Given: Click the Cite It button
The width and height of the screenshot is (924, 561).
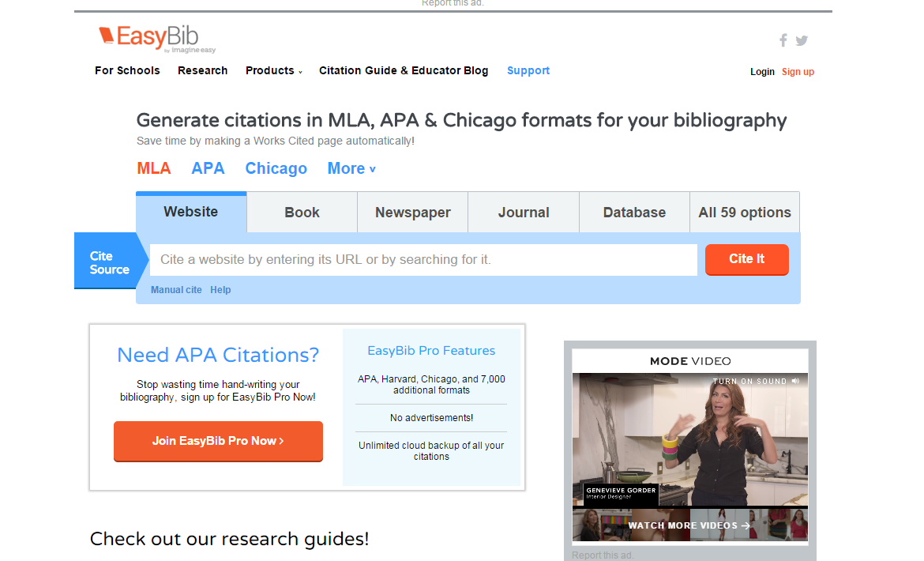Looking at the screenshot, I should tap(746, 259).
